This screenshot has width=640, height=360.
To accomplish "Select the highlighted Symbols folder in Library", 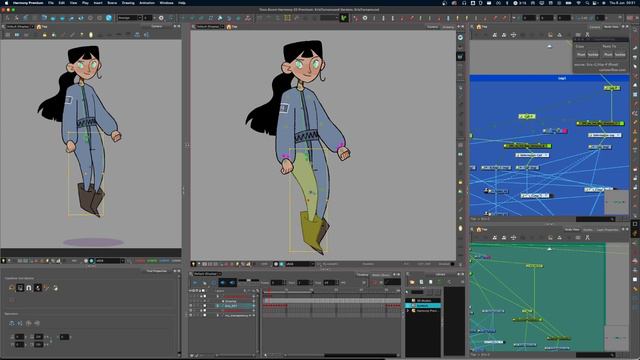I will pyautogui.click(x=422, y=305).
